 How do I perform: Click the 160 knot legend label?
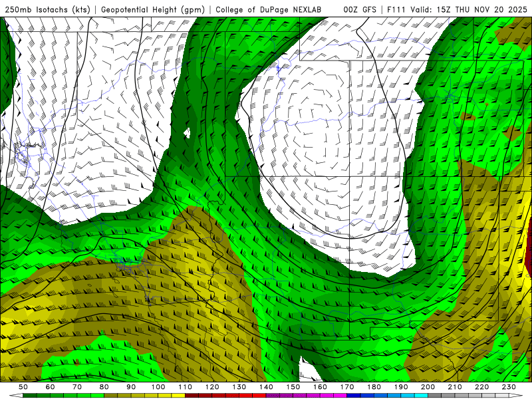(320, 387)
